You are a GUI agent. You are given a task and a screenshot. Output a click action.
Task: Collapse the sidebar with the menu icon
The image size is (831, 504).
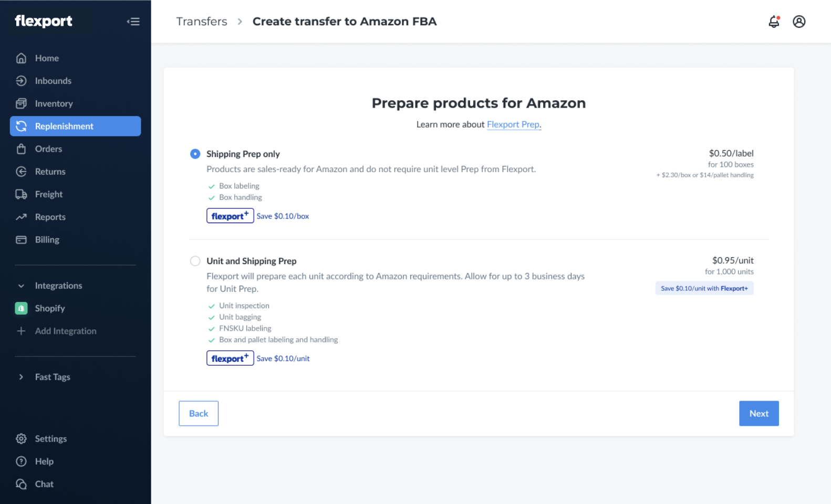133,22
